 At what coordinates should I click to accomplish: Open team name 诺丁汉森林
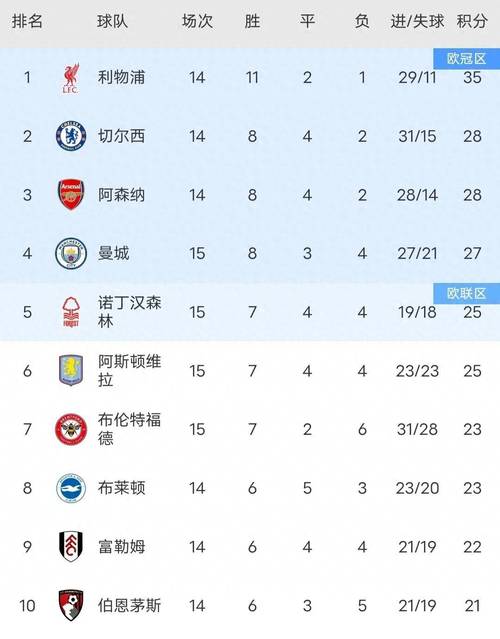click(130, 312)
